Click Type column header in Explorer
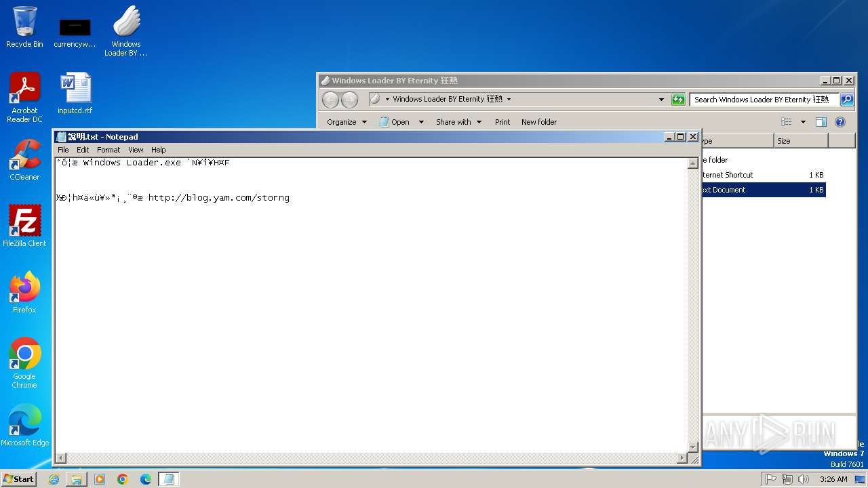Screen dimensions: 868x488 738,141
